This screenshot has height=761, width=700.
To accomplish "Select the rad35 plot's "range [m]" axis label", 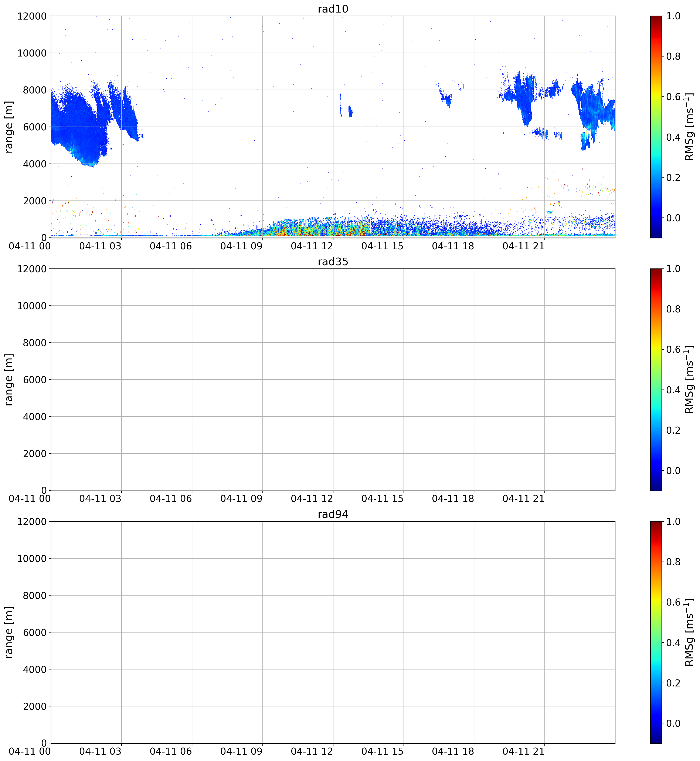I will click(9, 380).
